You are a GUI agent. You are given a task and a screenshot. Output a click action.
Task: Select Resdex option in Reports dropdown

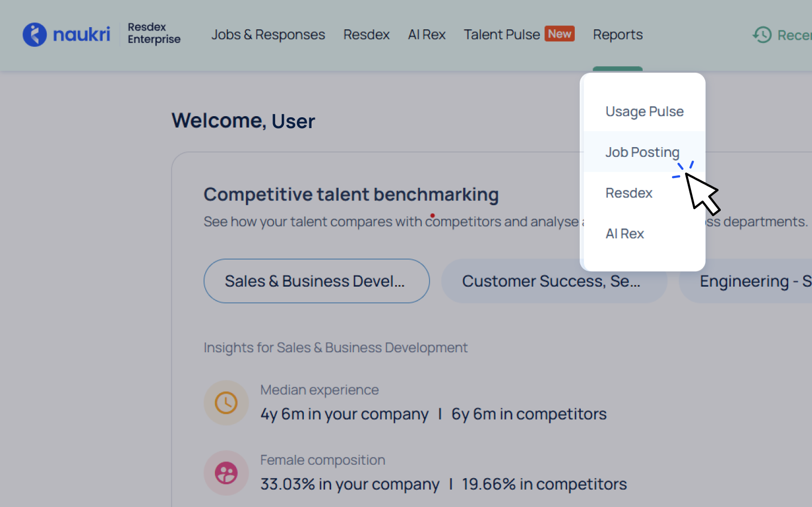pos(629,193)
